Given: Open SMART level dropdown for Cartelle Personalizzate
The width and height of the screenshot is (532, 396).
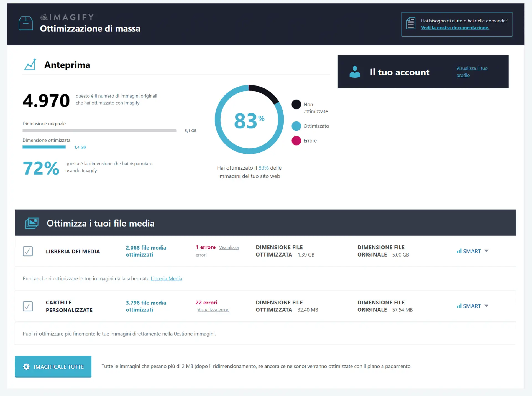Looking at the screenshot, I should (x=473, y=306).
